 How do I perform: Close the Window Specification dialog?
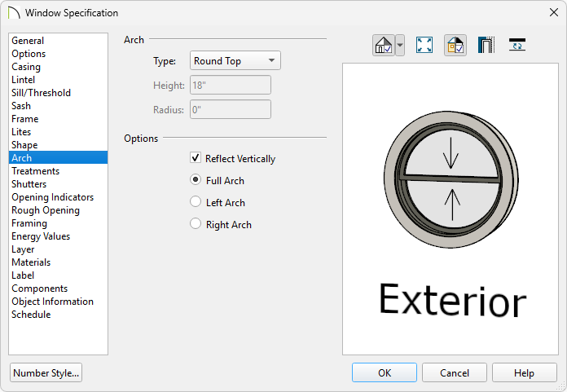pos(554,13)
